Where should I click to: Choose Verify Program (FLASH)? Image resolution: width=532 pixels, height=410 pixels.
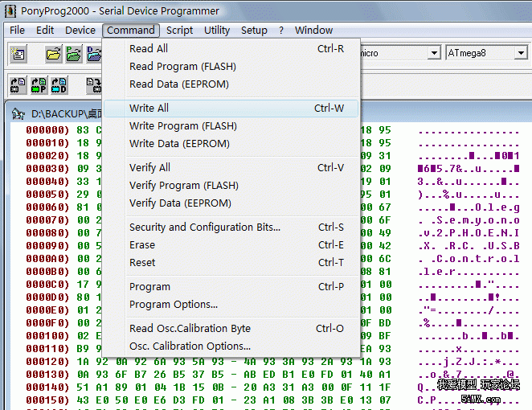point(231,186)
